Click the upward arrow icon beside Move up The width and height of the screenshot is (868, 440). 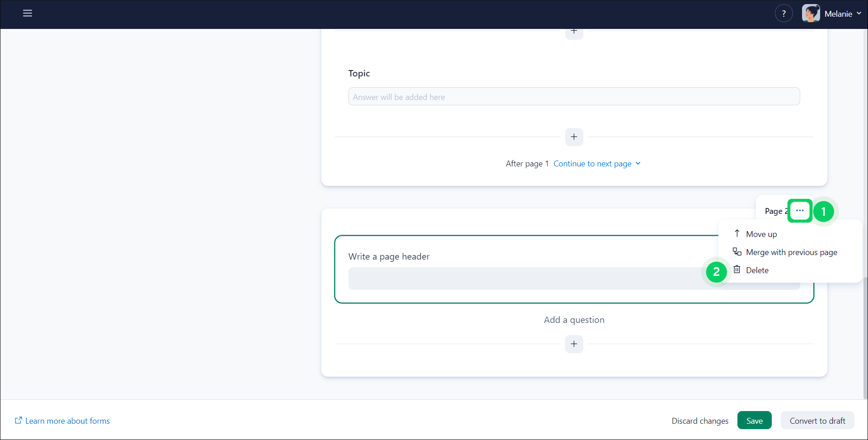[737, 233]
